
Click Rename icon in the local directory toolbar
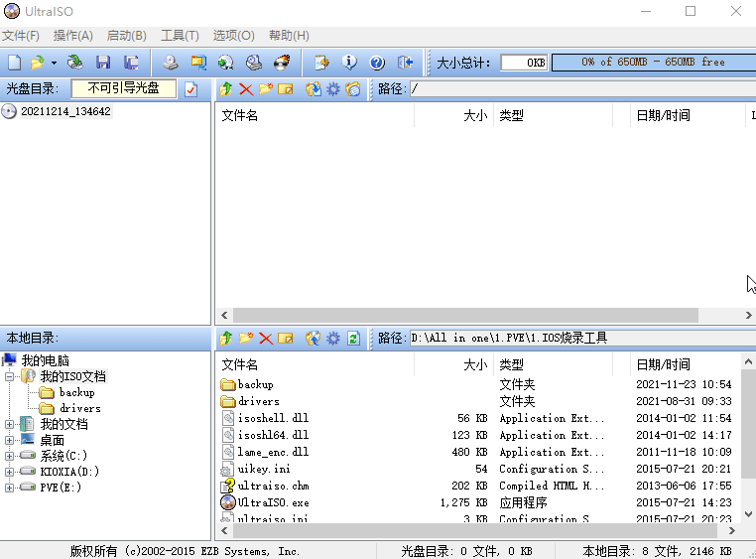(x=286, y=339)
